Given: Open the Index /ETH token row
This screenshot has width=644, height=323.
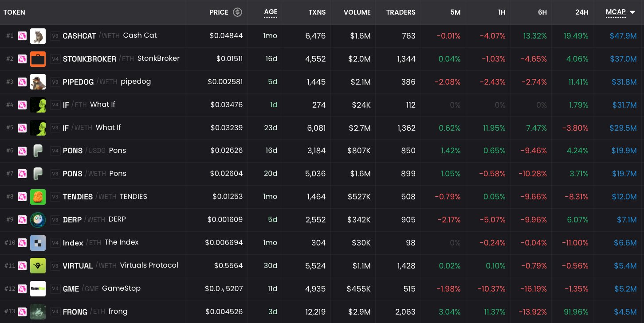Looking at the screenshot, I should (x=322, y=243).
